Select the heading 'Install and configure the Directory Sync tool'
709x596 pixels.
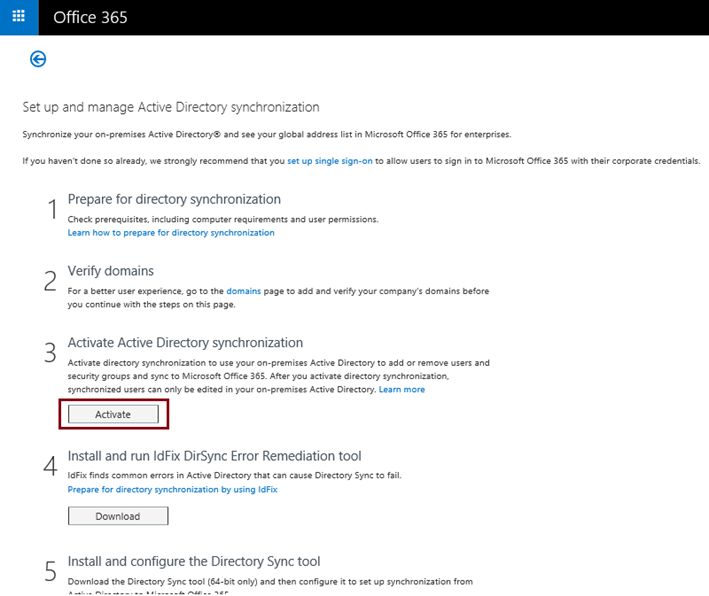click(194, 561)
